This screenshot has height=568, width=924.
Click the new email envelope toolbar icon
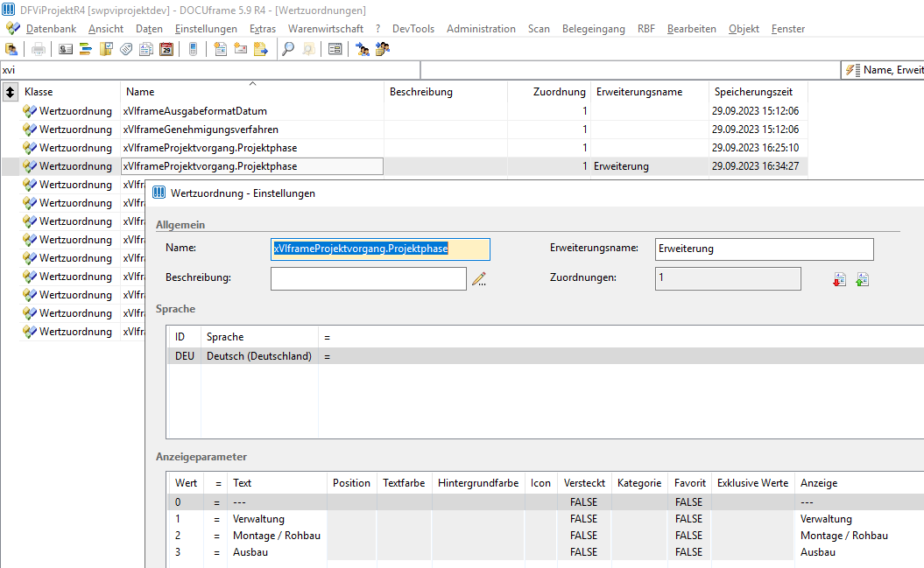(241, 49)
